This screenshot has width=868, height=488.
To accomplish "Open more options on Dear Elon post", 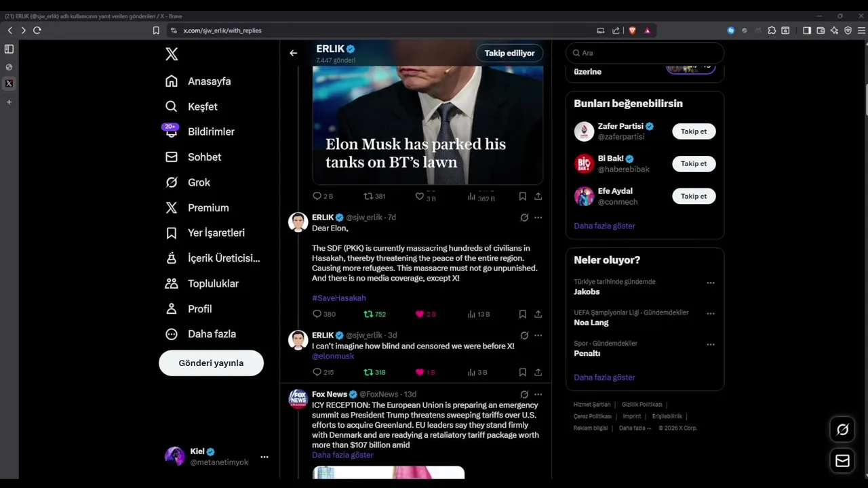I will 538,218.
